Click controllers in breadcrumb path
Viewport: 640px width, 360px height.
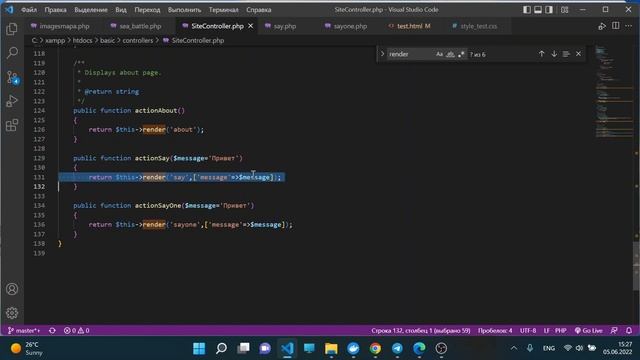tap(138, 40)
